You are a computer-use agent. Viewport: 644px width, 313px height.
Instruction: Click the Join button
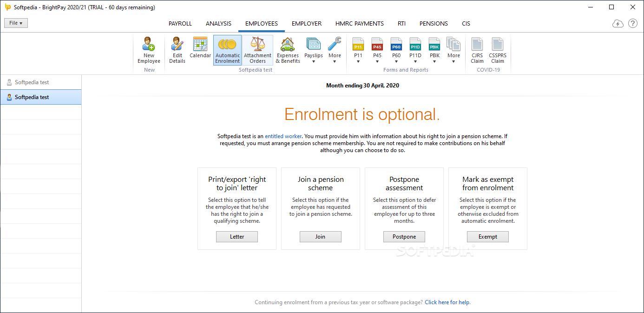321,237
